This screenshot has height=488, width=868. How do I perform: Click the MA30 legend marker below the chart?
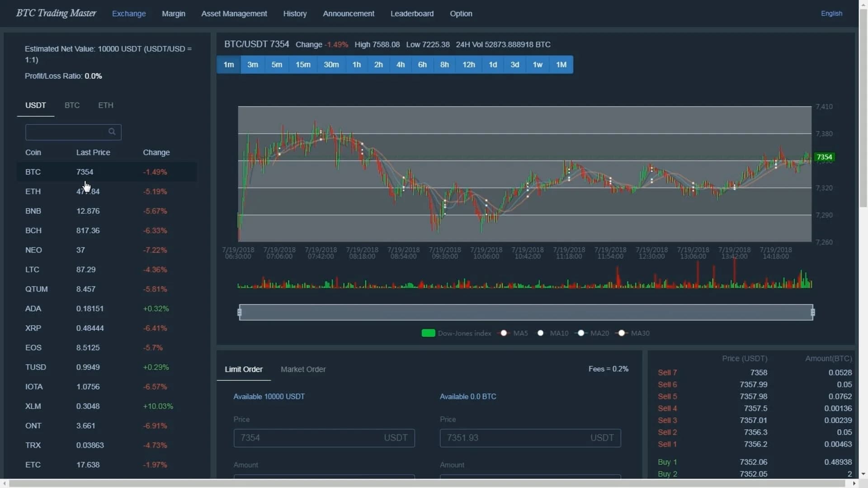click(x=621, y=333)
